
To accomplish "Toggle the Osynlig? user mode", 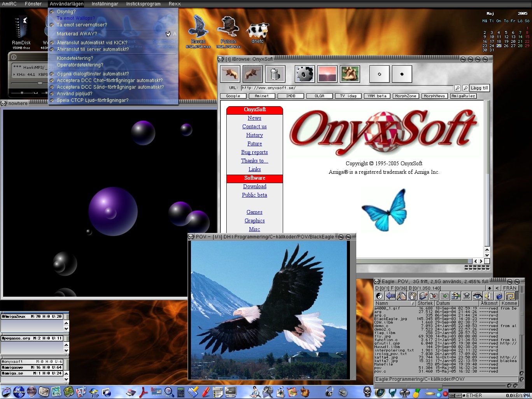I will point(113,12).
